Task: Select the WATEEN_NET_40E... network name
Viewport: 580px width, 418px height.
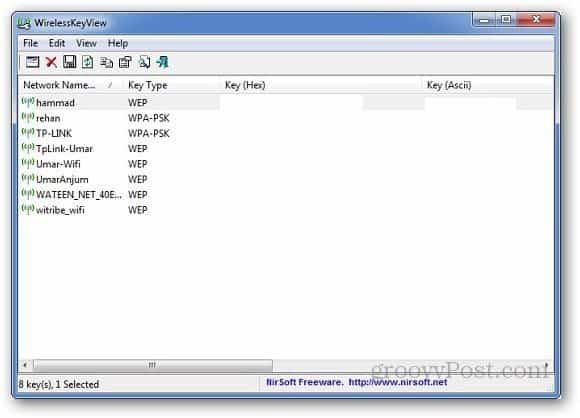Action: pos(79,195)
